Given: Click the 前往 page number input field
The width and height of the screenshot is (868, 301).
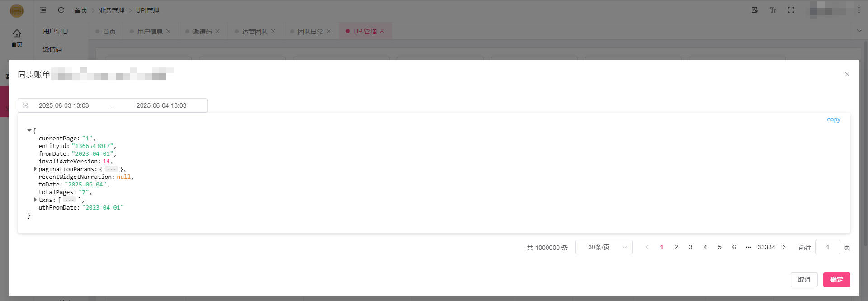Looking at the screenshot, I should coord(827,247).
